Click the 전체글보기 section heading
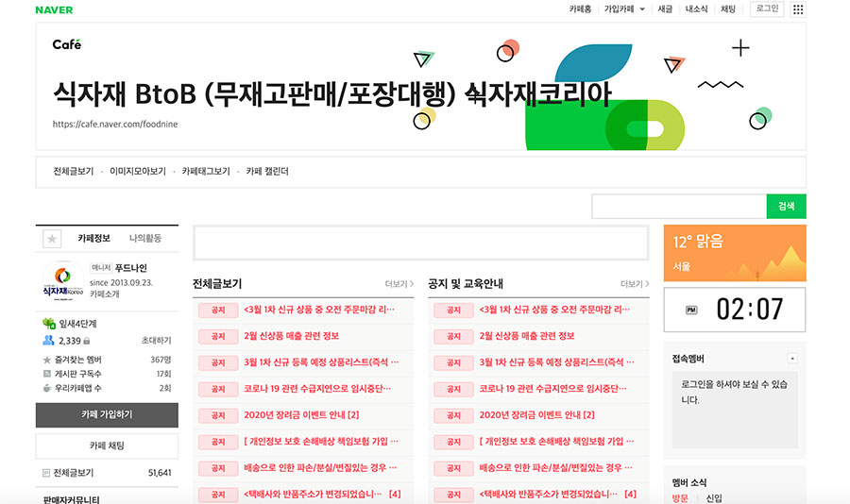 [217, 284]
